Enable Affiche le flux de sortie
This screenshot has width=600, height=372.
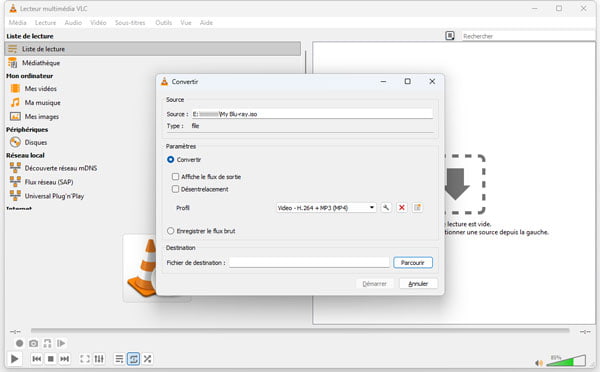point(175,177)
